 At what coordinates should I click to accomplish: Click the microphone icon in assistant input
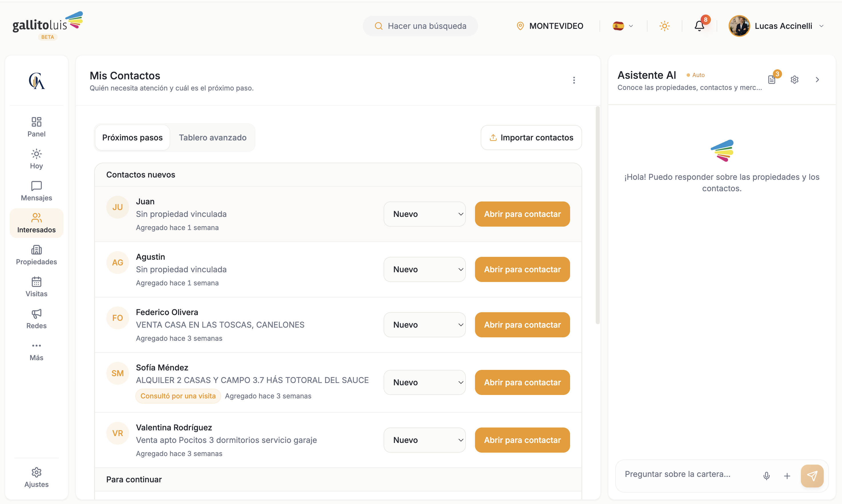tap(767, 476)
